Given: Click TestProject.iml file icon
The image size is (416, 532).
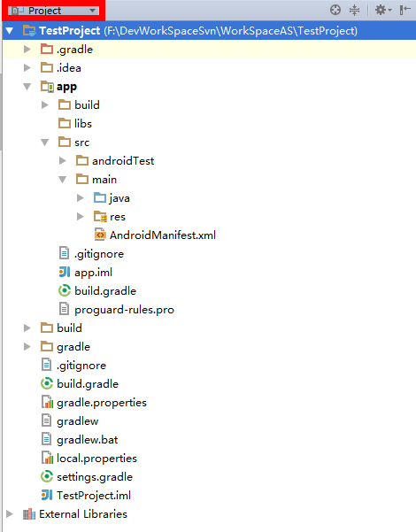Looking at the screenshot, I should coord(47,495).
